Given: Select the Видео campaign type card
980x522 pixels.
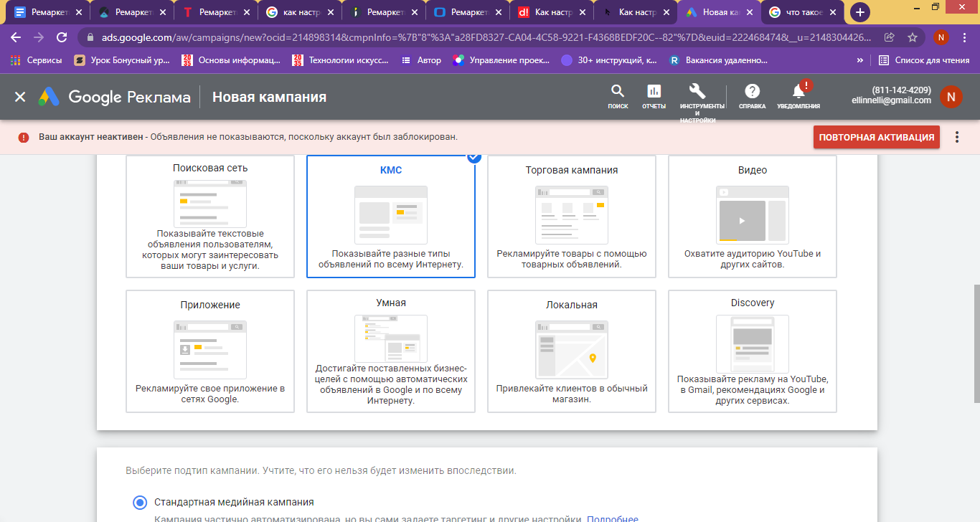Looking at the screenshot, I should (753, 216).
